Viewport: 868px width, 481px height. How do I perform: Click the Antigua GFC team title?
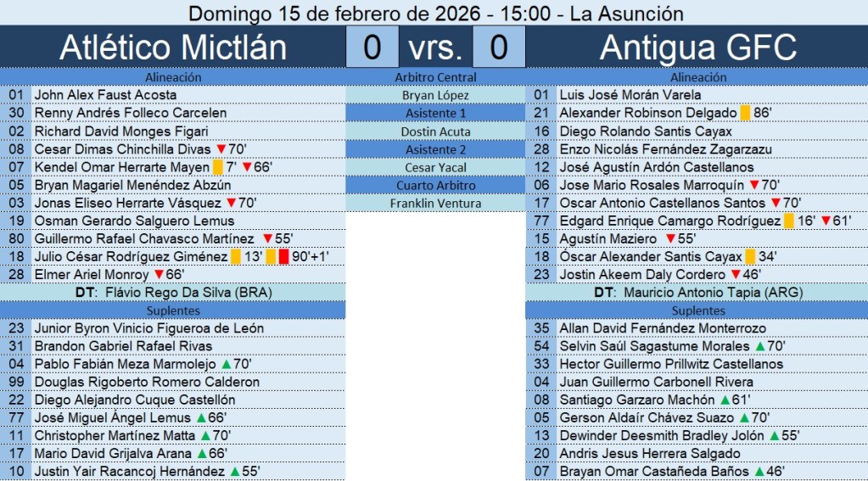tap(697, 48)
